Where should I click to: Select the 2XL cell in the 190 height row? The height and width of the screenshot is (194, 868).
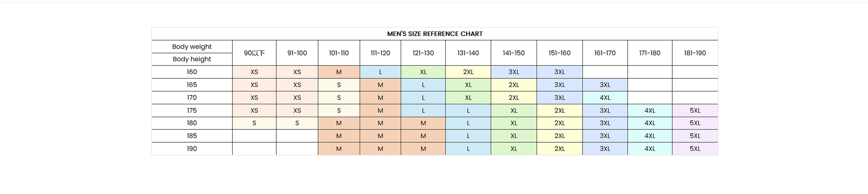coord(559,149)
